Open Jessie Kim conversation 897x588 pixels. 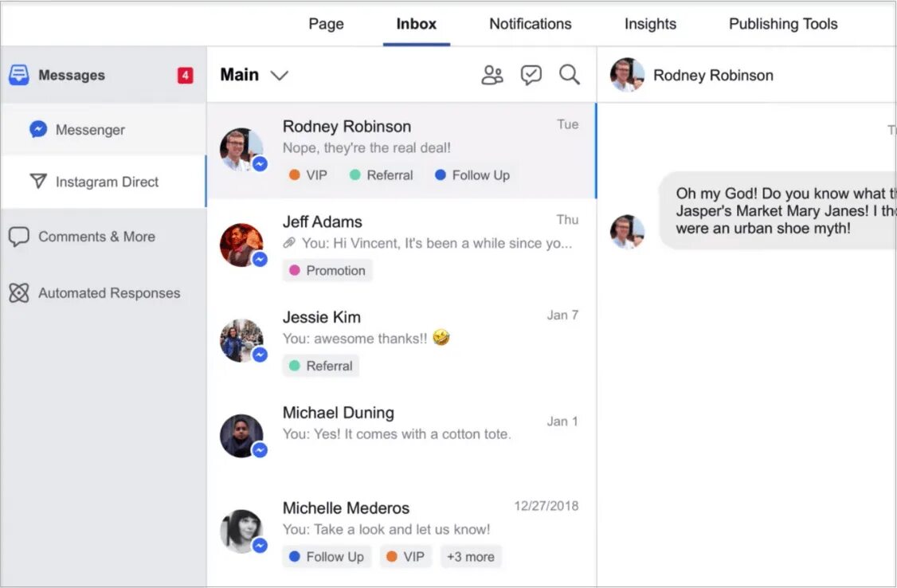401,342
